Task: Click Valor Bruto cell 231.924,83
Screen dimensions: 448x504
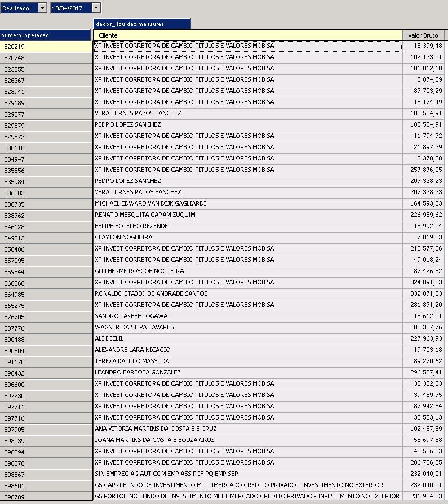Action: [423, 496]
